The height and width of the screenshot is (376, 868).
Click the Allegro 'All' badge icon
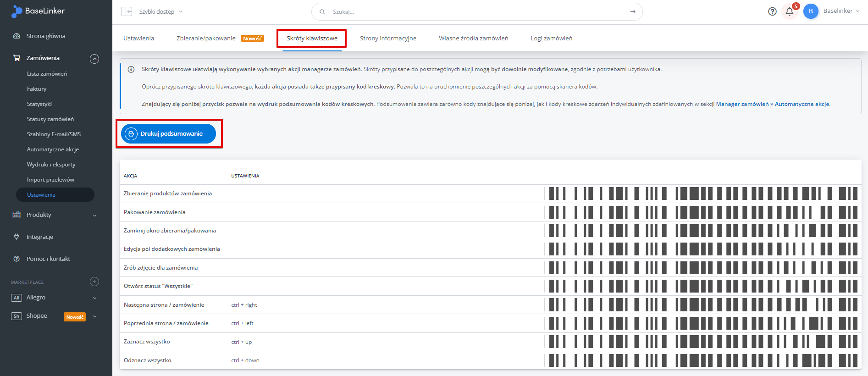pyautogui.click(x=17, y=298)
